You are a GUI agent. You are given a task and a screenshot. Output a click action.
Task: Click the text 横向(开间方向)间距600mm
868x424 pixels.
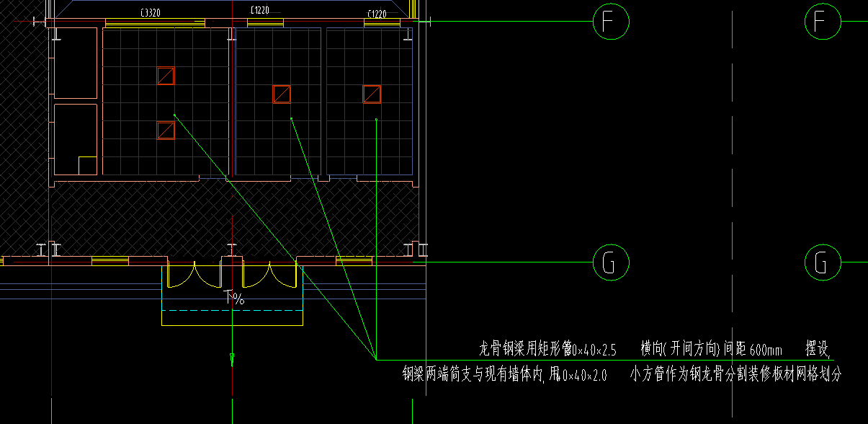point(711,350)
